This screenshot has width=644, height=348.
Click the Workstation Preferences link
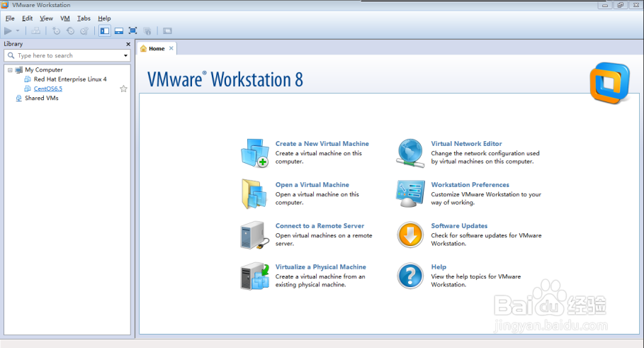pyautogui.click(x=470, y=185)
